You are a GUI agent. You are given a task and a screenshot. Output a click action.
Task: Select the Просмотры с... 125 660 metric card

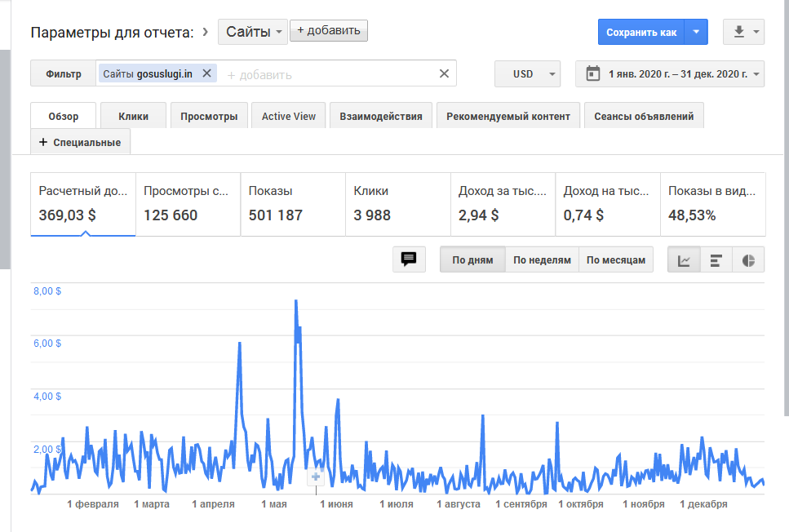point(188,204)
